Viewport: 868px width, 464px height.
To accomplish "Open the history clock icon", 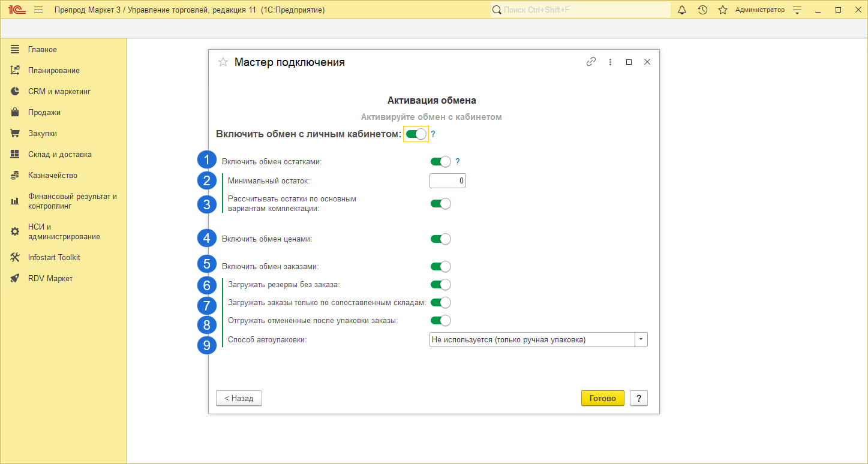I will point(702,10).
